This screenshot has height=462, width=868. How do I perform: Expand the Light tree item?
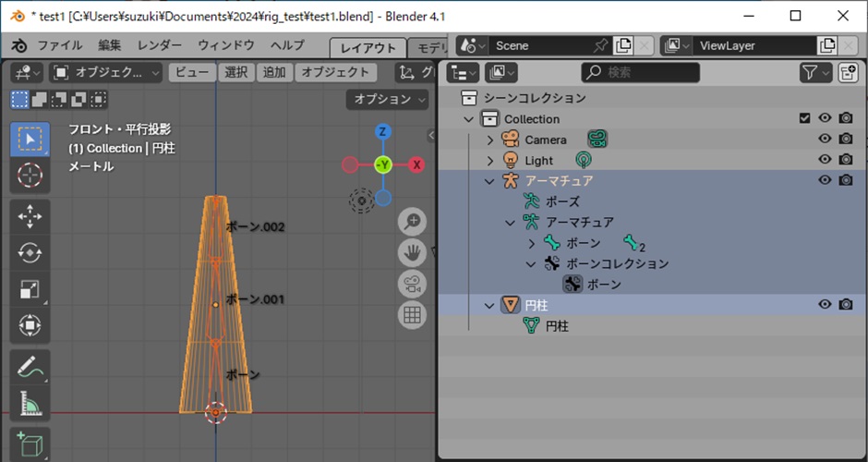490,161
